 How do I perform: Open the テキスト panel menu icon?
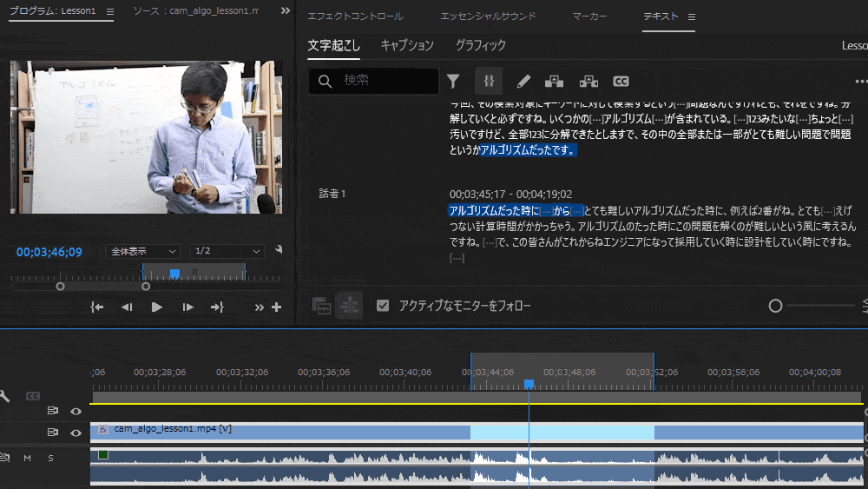coord(692,17)
